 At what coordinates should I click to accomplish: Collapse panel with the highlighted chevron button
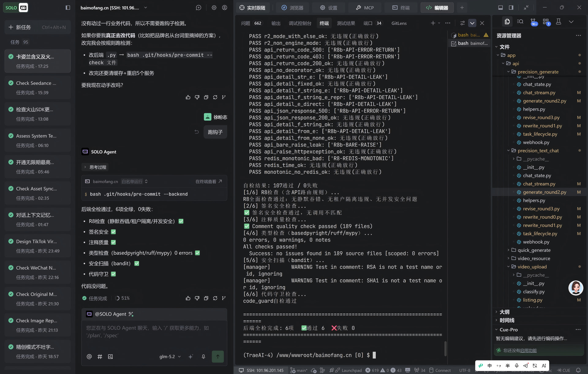(x=472, y=23)
